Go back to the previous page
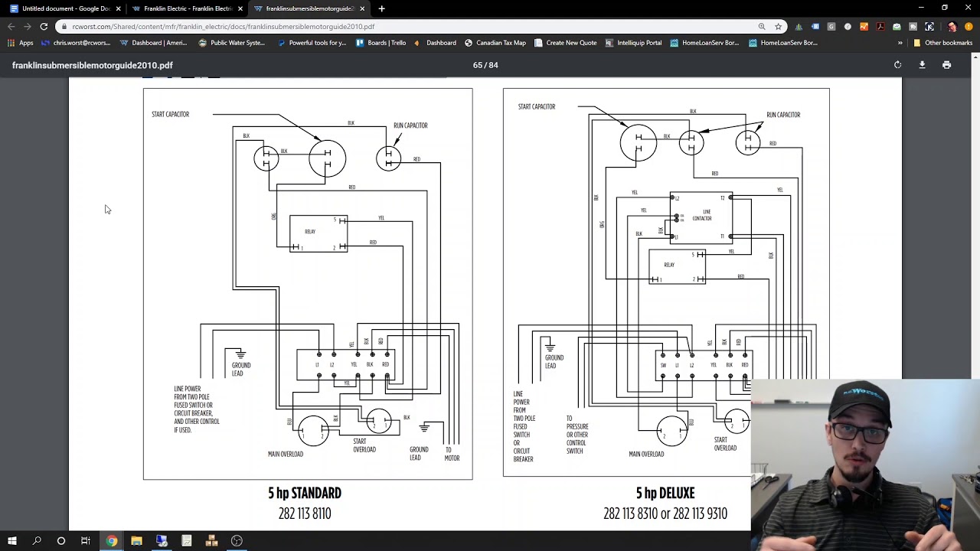 tap(11, 26)
